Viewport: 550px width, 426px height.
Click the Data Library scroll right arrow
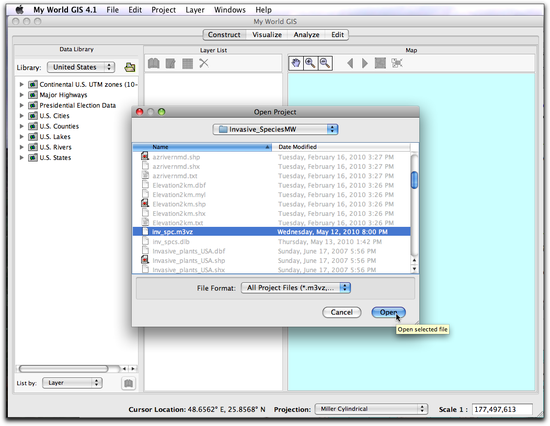133,369
